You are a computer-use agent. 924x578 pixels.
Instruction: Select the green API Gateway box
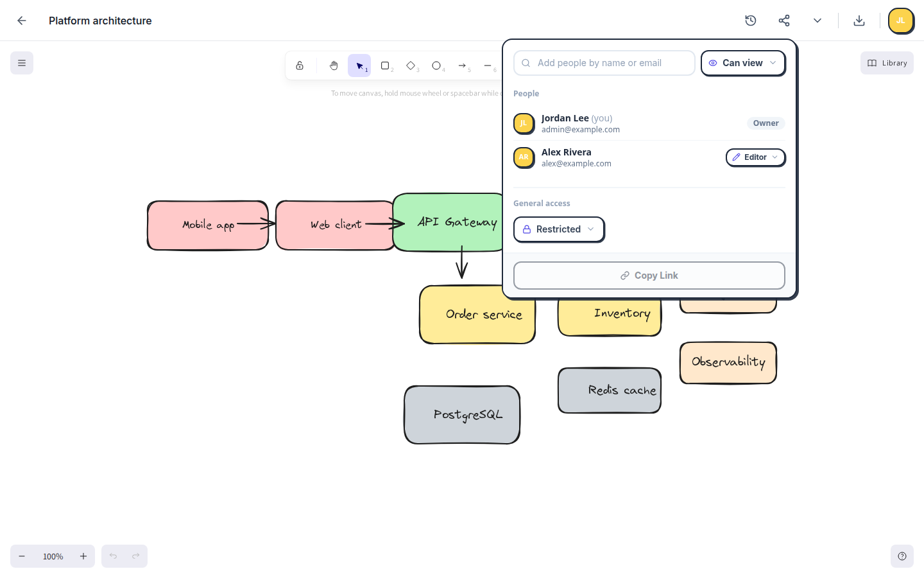pyautogui.click(x=448, y=222)
